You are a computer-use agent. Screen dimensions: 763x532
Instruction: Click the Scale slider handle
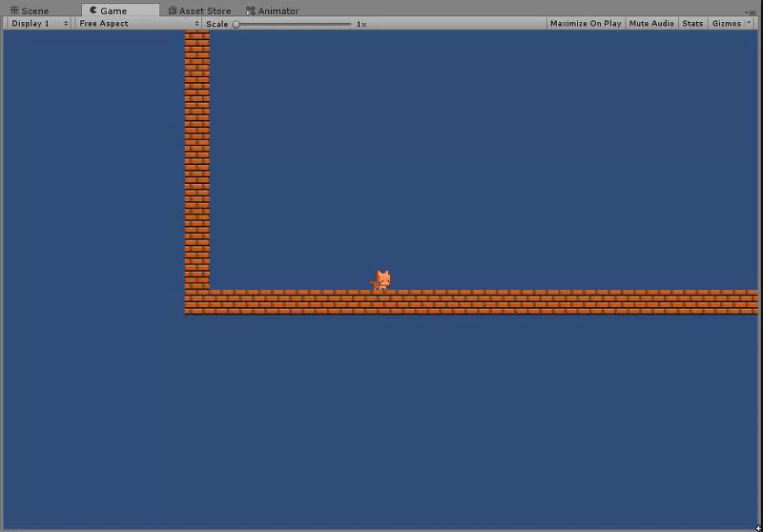236,24
